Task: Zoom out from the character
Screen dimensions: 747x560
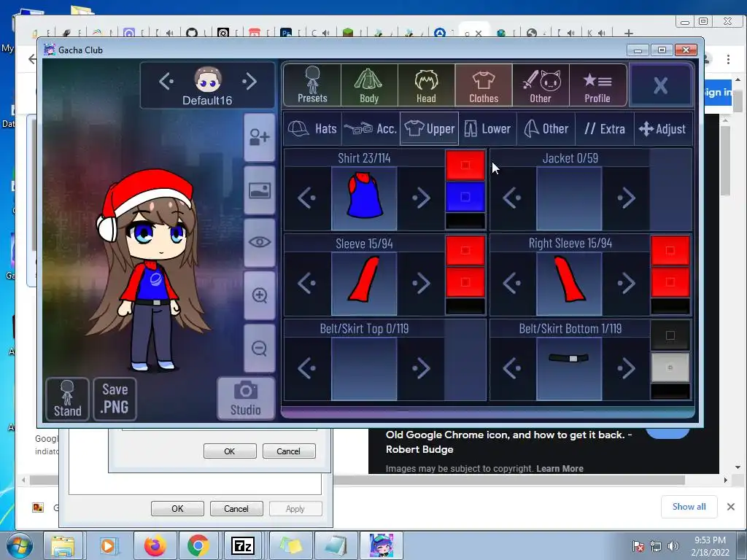Action: click(x=259, y=348)
